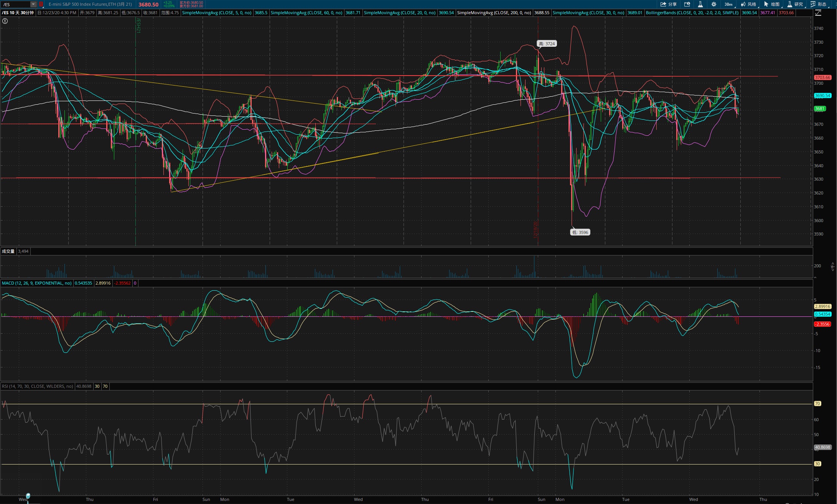The width and height of the screenshot is (837, 504).
Task: Click the 成交量 volume panel label
Action: click(x=8, y=251)
